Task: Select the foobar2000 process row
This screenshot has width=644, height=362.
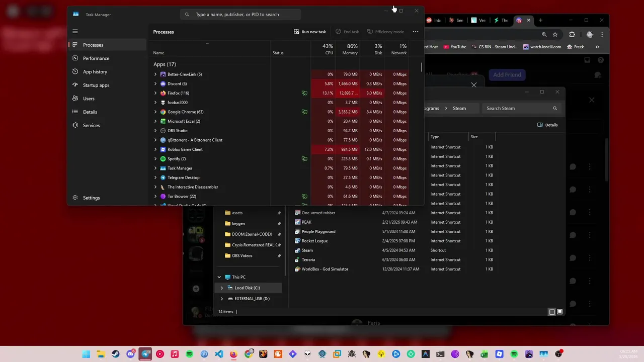Action: pos(281,103)
